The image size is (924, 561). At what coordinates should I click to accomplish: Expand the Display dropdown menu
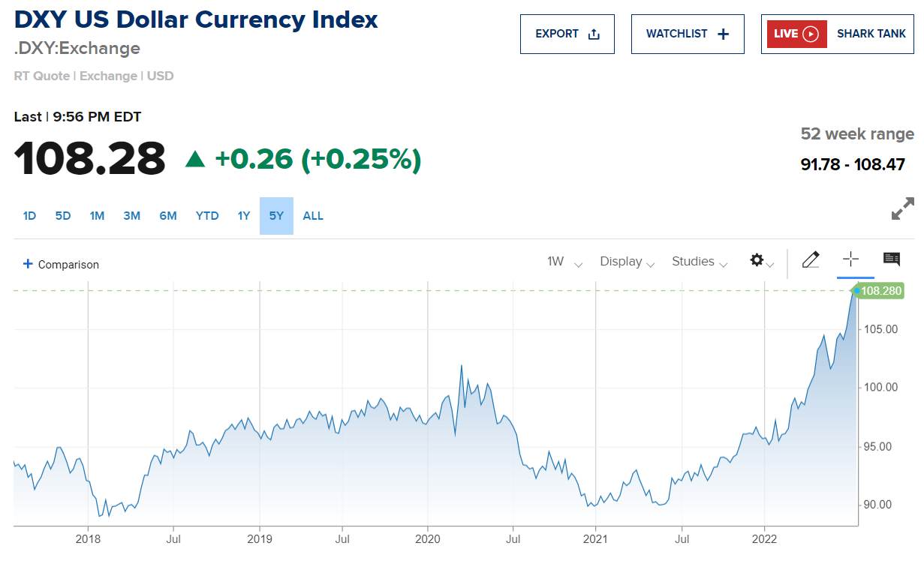point(628,262)
